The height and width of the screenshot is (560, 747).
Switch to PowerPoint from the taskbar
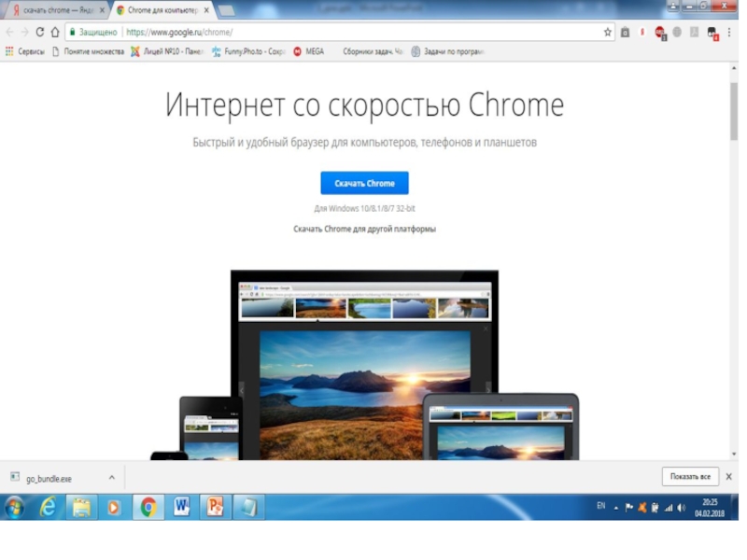[x=215, y=507]
